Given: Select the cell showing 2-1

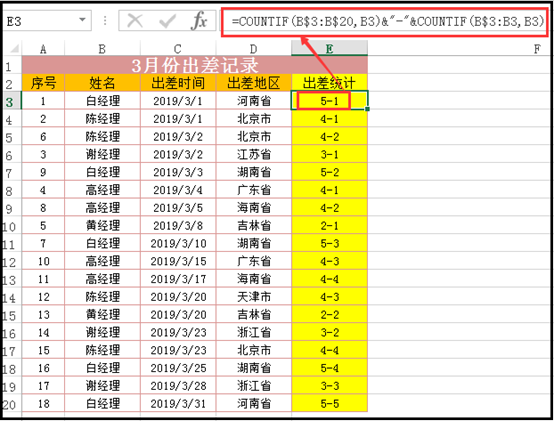Looking at the screenshot, I should [329, 225].
